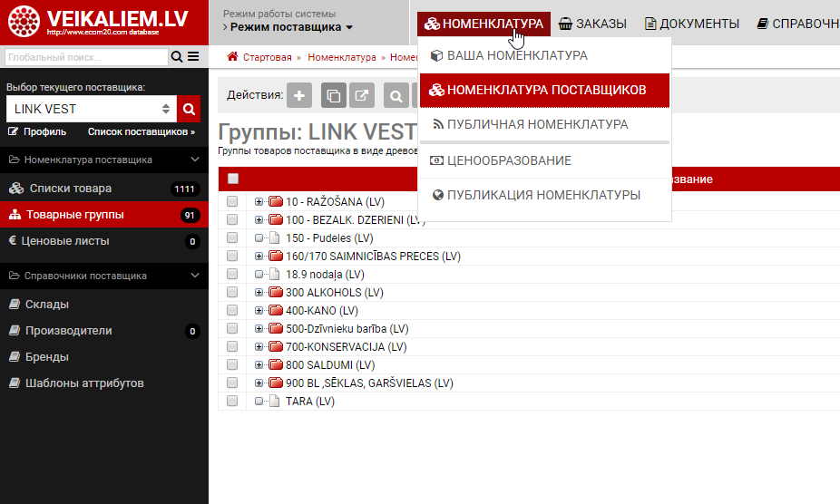The height and width of the screenshot is (504, 840).
Task: Click the add (plus) action button
Action: (299, 95)
